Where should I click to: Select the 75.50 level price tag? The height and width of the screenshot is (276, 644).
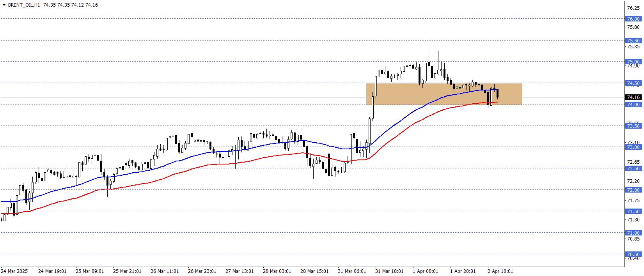(x=633, y=41)
